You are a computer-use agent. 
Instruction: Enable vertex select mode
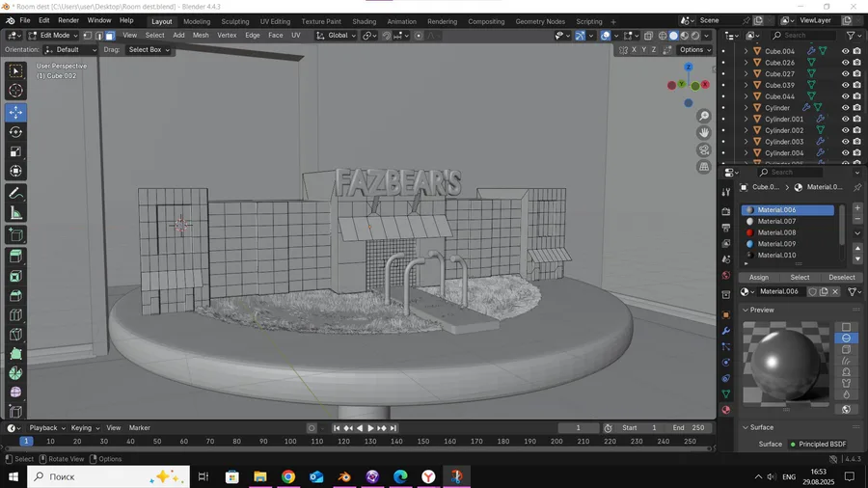coord(88,36)
